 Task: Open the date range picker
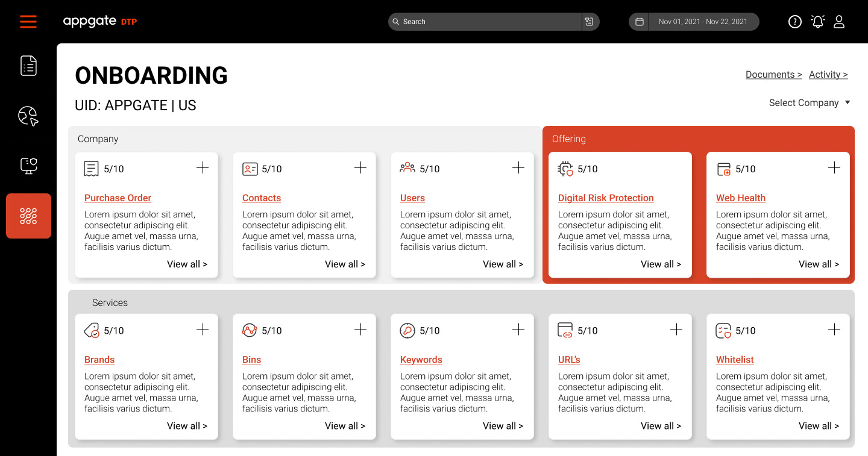[694, 22]
